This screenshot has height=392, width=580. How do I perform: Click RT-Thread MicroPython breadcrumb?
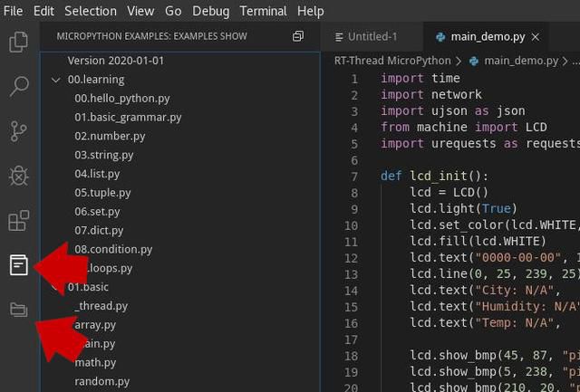coord(392,61)
